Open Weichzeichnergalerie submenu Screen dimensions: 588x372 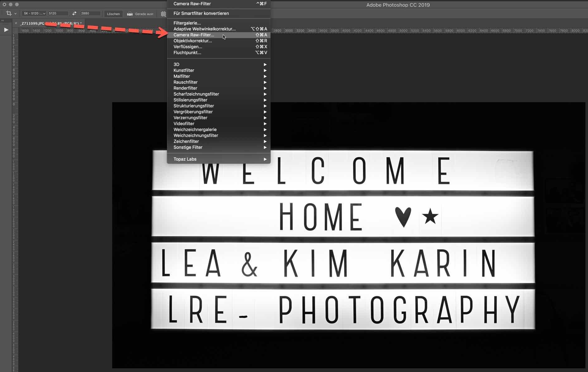tap(219, 130)
